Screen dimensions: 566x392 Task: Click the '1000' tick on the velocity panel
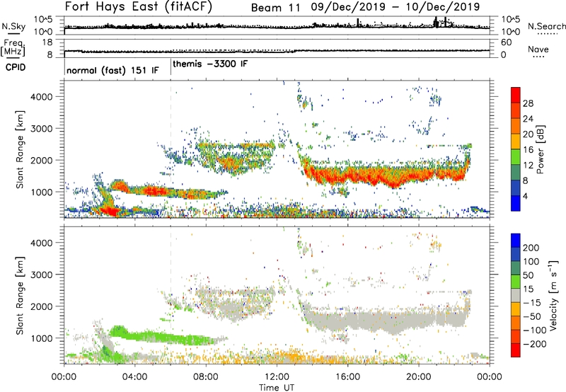[41, 338]
